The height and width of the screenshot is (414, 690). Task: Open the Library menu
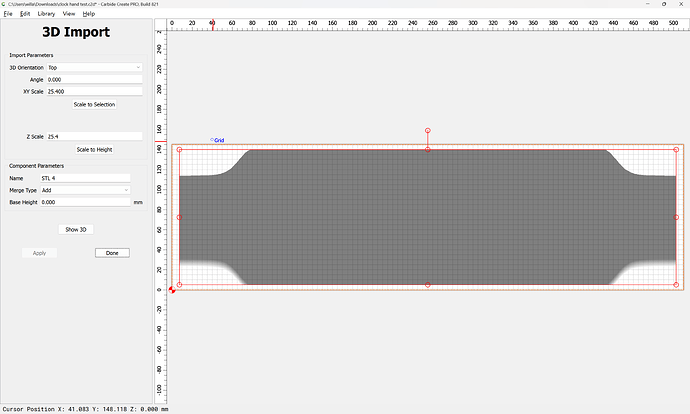46,14
